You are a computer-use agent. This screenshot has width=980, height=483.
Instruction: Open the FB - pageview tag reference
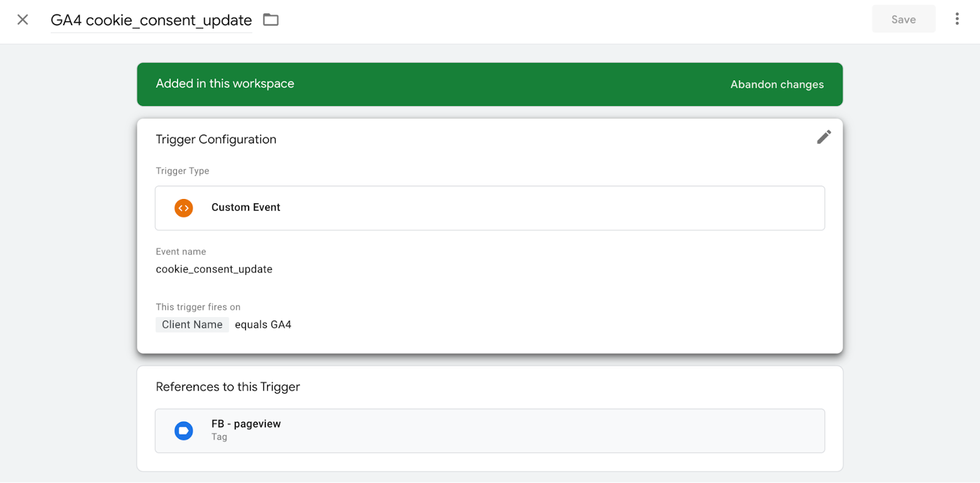490,431
